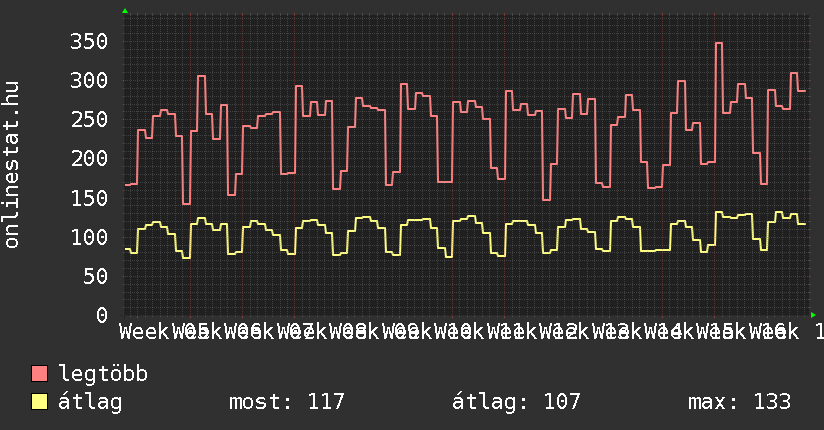Select the átlag series legend label

click(x=90, y=402)
